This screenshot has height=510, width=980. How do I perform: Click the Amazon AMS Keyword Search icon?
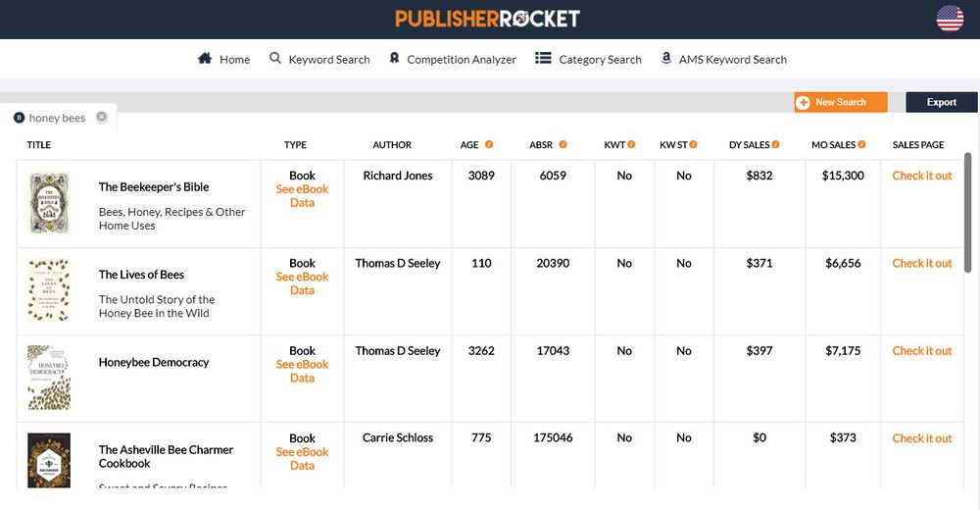click(666, 58)
